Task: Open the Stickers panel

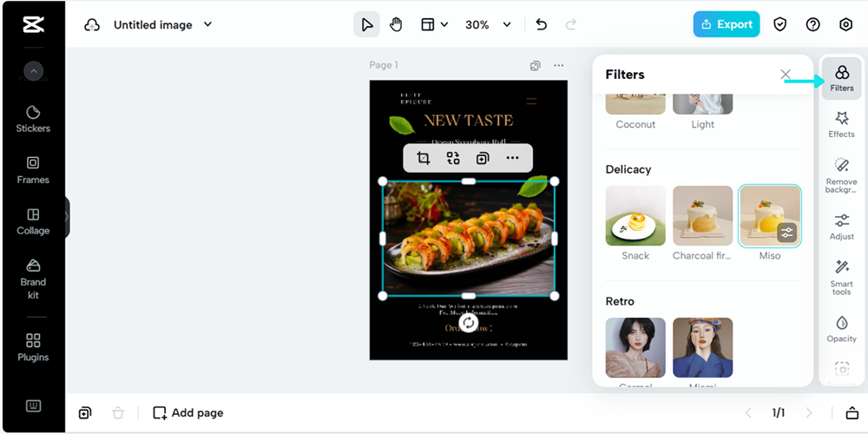Action: [x=33, y=119]
